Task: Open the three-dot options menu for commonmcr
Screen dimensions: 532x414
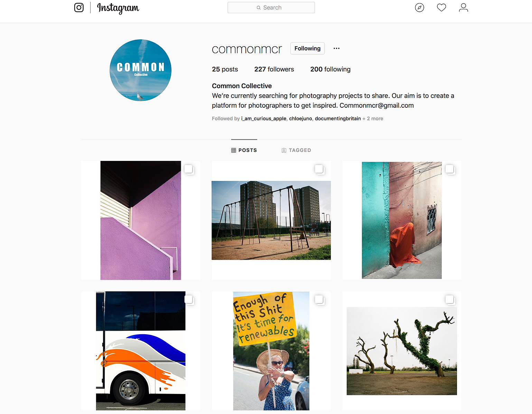Action: tap(336, 48)
